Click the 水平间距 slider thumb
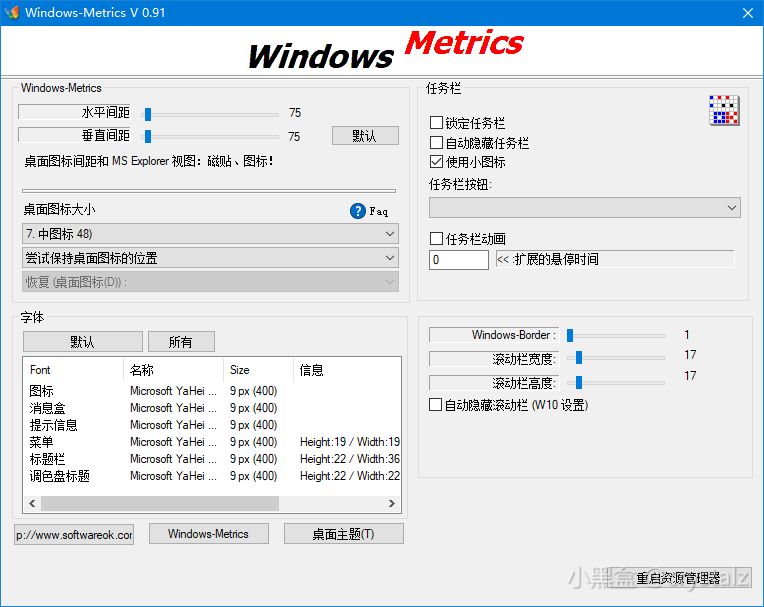The height and width of the screenshot is (607, 764). (148, 114)
